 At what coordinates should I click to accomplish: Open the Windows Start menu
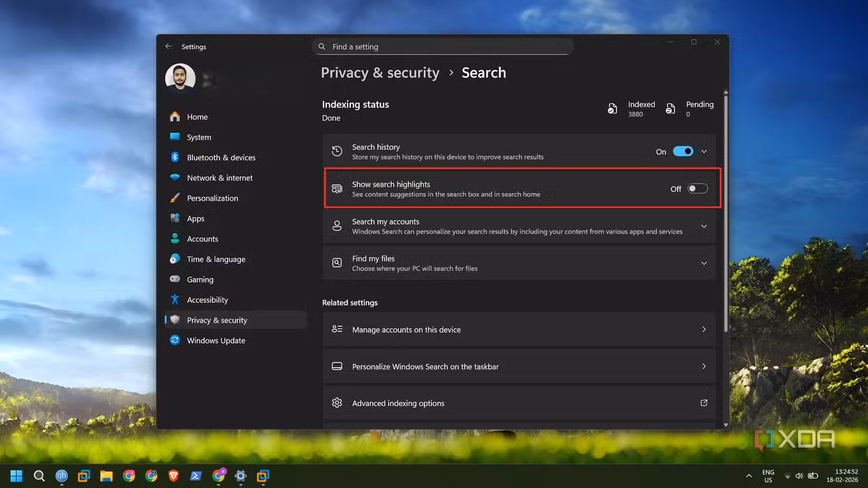click(16, 476)
